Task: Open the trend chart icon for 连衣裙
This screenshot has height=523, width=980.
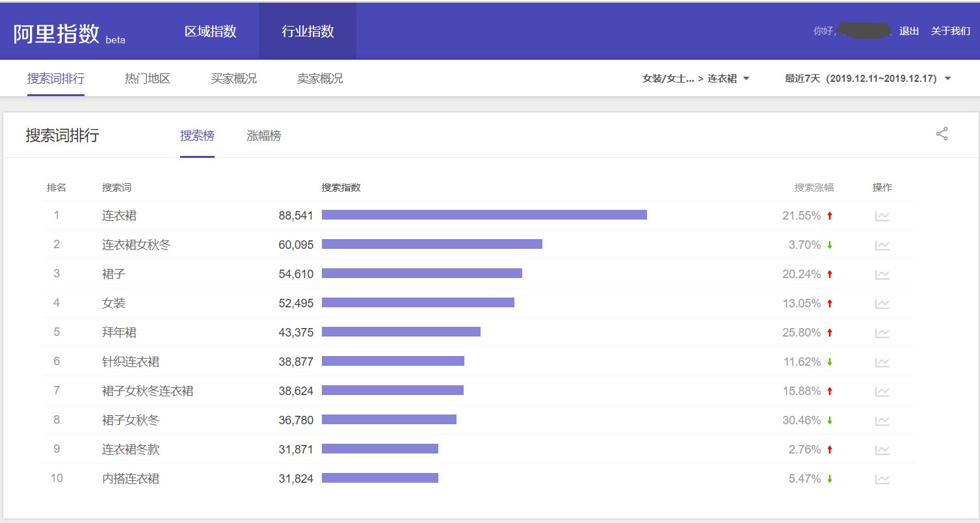Action: [x=882, y=216]
